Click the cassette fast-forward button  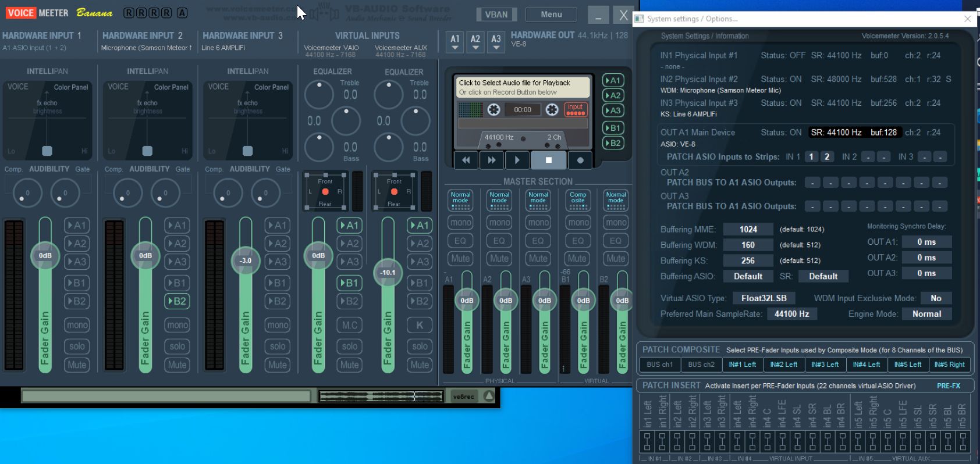pos(492,160)
